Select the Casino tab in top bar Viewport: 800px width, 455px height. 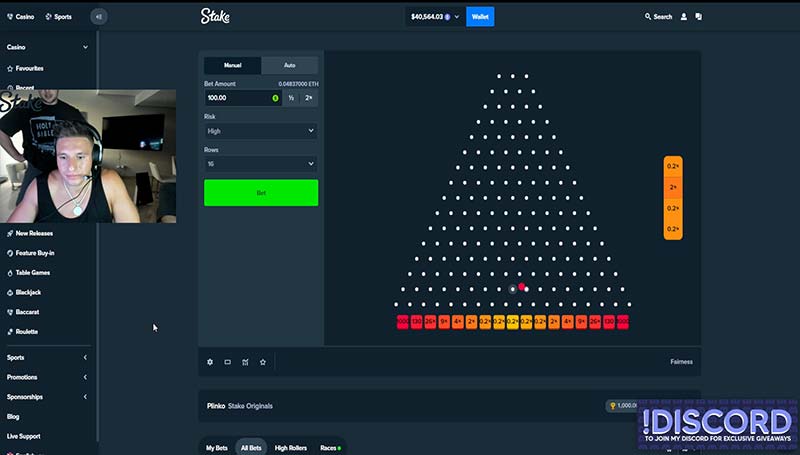[20, 17]
